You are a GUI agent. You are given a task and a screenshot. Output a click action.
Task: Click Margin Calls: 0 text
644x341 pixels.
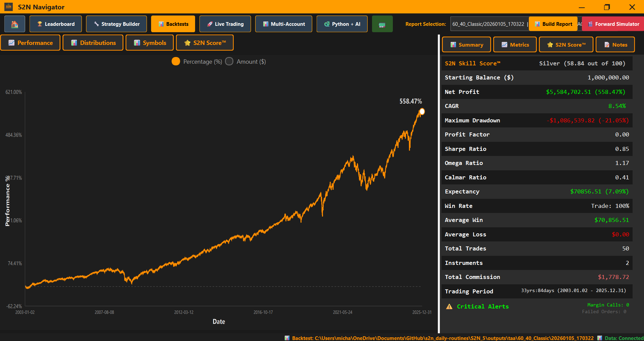pyautogui.click(x=608, y=305)
